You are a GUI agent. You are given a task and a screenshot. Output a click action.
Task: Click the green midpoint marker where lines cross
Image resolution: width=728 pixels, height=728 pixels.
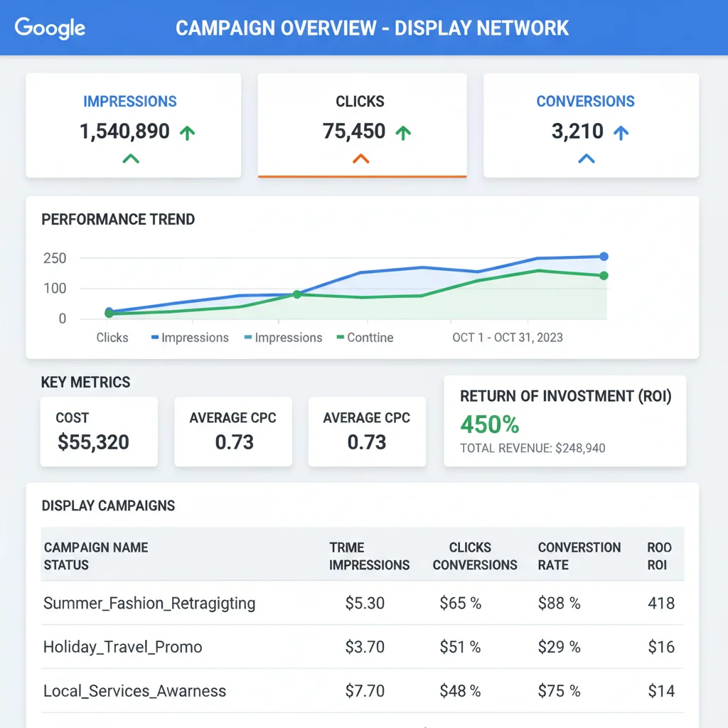pyautogui.click(x=297, y=294)
